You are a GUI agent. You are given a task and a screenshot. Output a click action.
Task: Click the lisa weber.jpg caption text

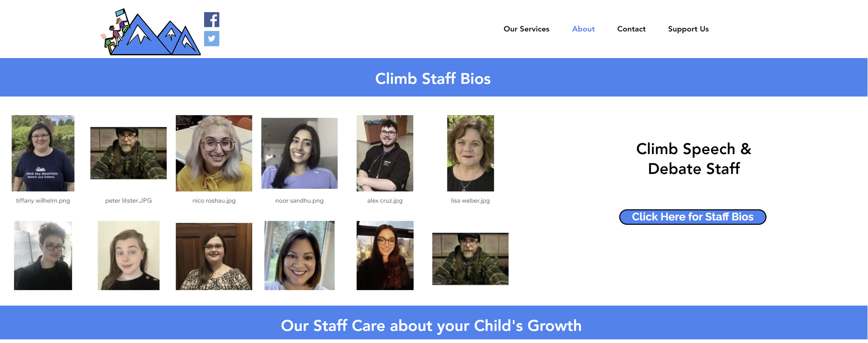point(470,200)
